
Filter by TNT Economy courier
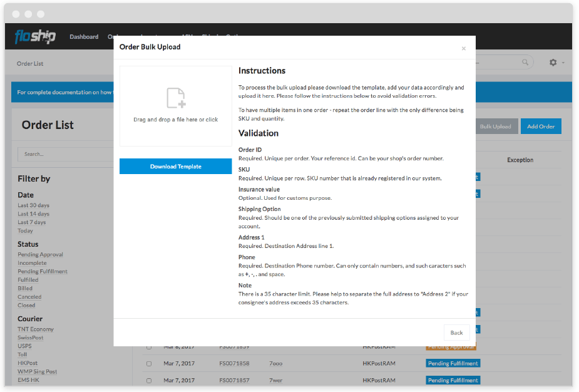point(36,329)
